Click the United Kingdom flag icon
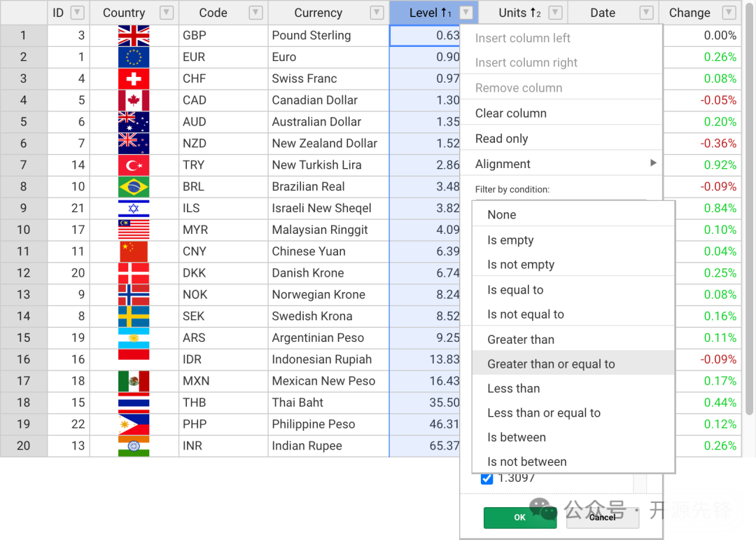 pos(134,36)
